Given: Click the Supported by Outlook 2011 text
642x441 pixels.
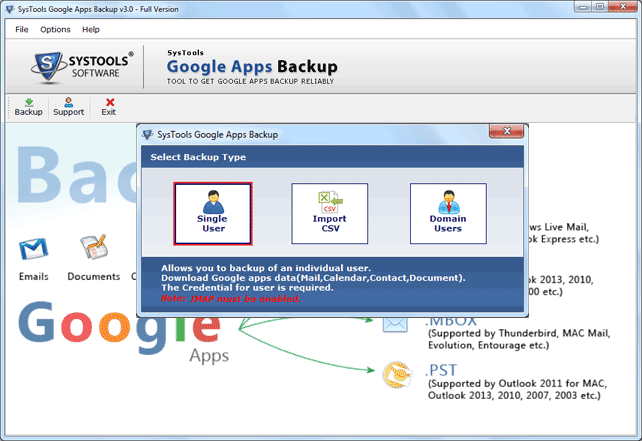Looking at the screenshot, I should coord(518,389).
